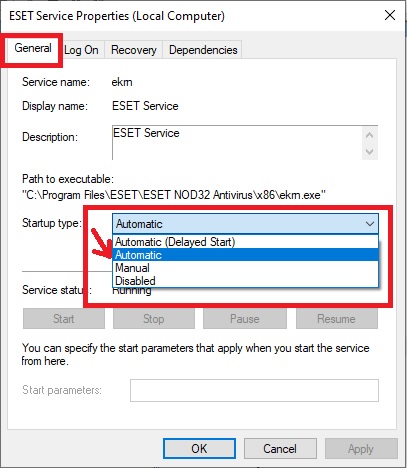
Task: Switch to the Dependencies tab
Action: click(x=203, y=50)
